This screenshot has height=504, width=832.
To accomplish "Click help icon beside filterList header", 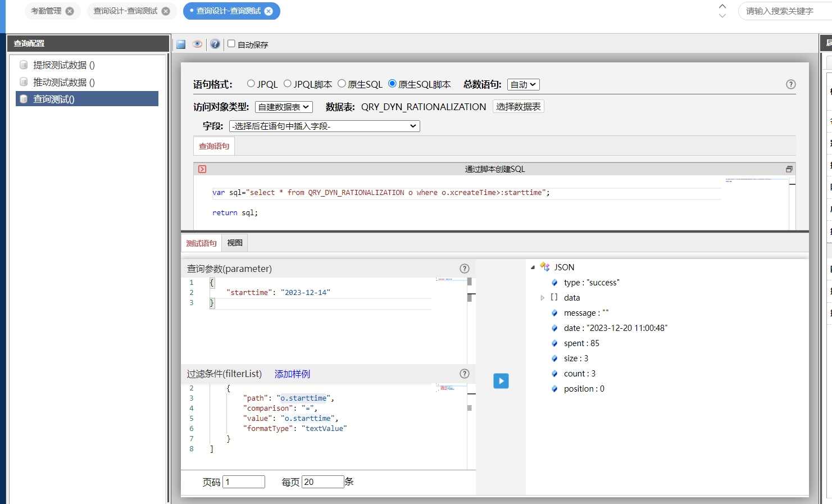I will (x=464, y=374).
